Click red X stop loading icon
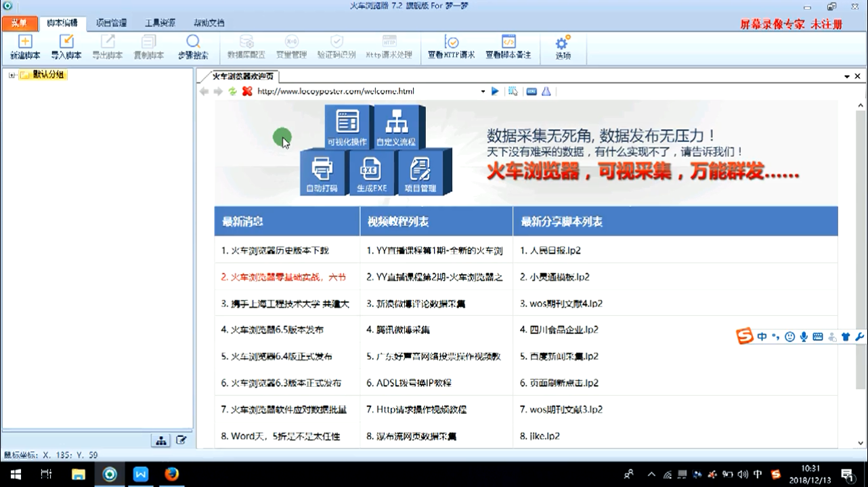Screen dimensions: 868x487 point(247,91)
